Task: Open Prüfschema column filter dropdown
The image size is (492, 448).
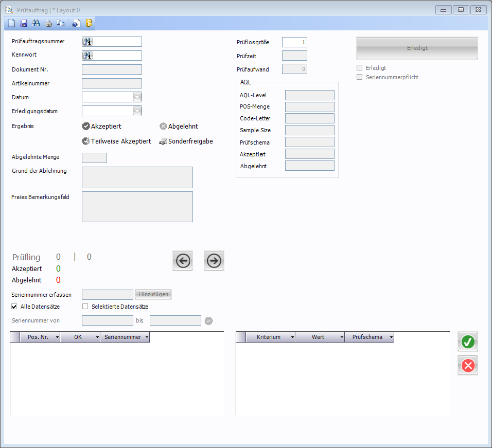Action: (x=391, y=337)
